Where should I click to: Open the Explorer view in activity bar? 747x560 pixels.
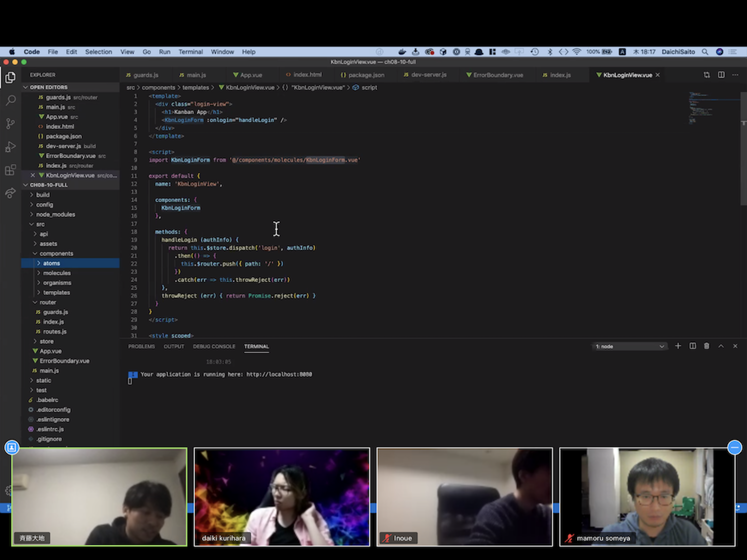(10, 78)
